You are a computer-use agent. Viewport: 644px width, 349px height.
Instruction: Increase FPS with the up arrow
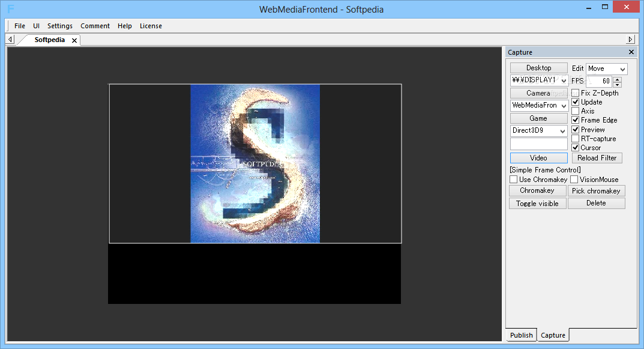[x=618, y=79]
